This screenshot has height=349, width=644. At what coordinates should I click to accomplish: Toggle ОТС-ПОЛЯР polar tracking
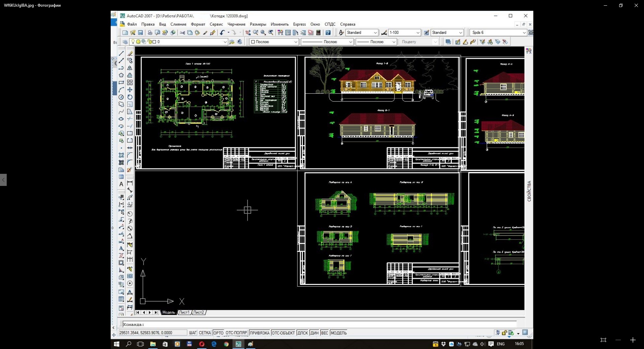point(236,333)
